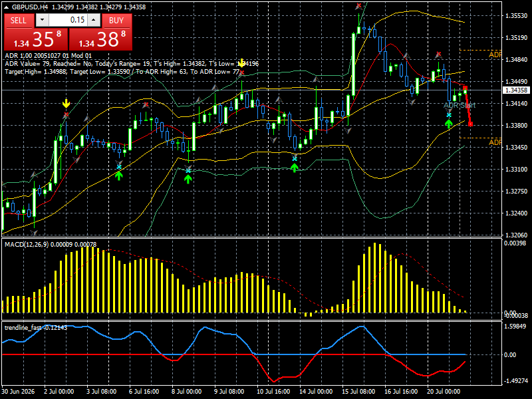Image resolution: width=532 pixels, height=399 pixels.
Task: Click the sell price 1.34 35 panel
Action: point(36,39)
